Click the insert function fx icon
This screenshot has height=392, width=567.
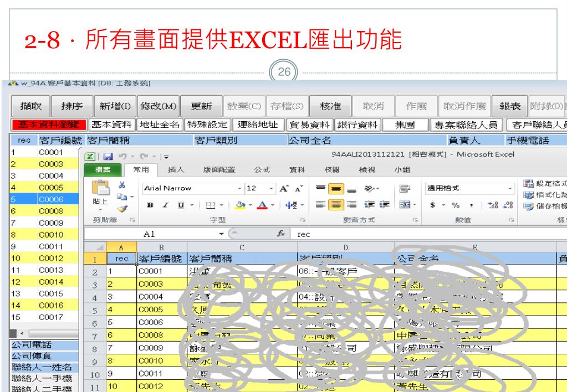tap(281, 234)
